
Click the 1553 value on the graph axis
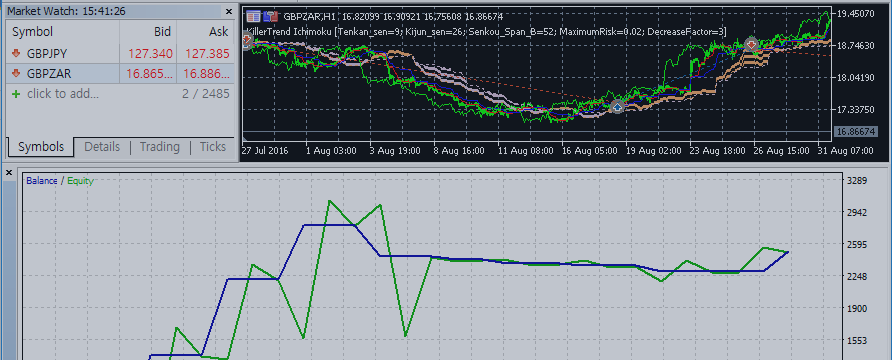857,340
